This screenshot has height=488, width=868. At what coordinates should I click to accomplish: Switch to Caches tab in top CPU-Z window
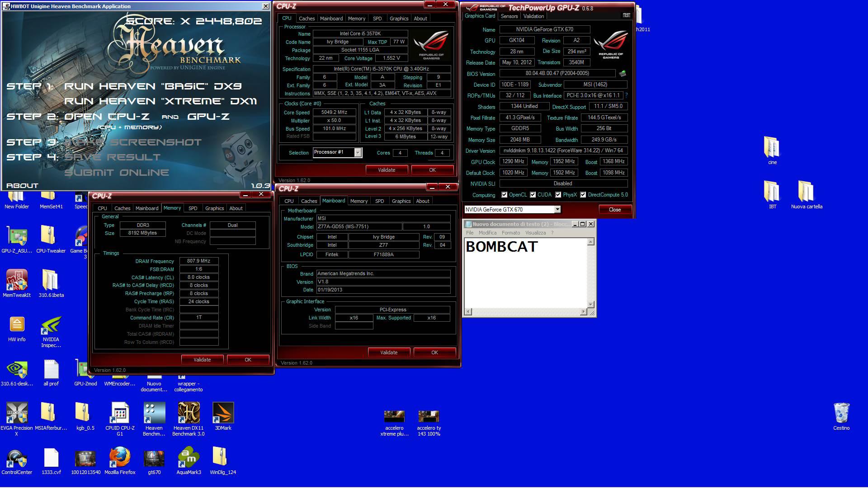pyautogui.click(x=307, y=19)
